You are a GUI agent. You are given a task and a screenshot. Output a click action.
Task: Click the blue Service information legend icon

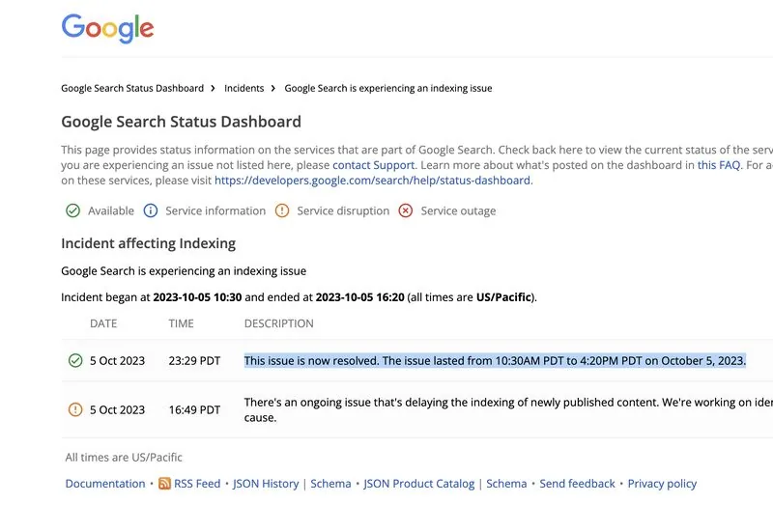151,210
